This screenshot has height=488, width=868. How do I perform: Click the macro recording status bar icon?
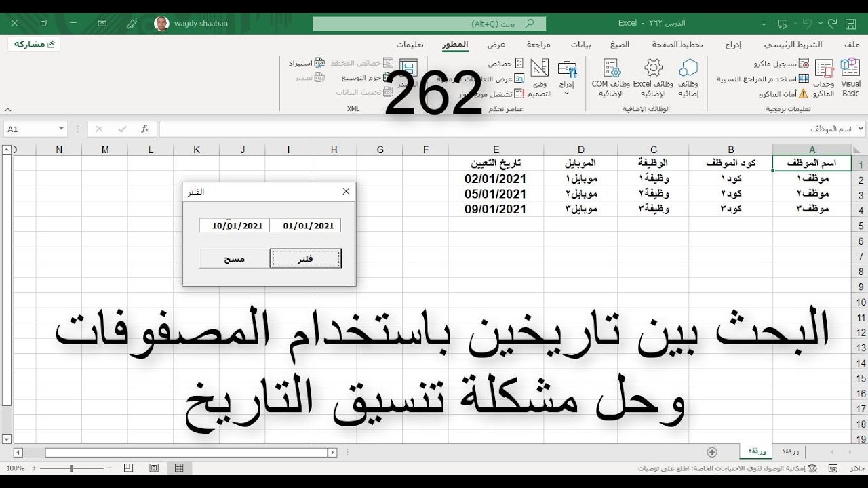(831, 468)
